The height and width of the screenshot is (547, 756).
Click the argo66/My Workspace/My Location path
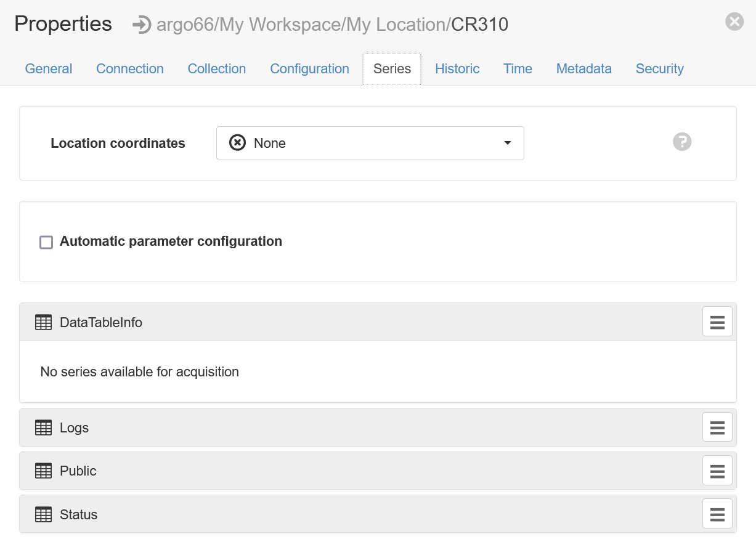pos(304,25)
